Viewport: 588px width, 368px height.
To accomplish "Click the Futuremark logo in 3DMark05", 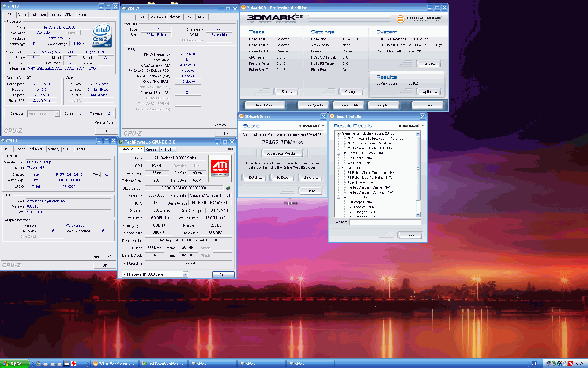I will 419,19.
